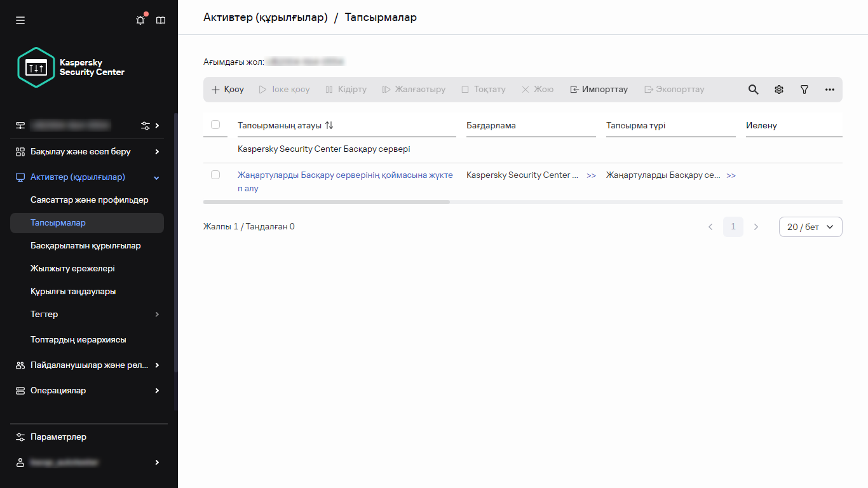
Task: Open Топтардың иерархиясы
Action: click(x=78, y=340)
